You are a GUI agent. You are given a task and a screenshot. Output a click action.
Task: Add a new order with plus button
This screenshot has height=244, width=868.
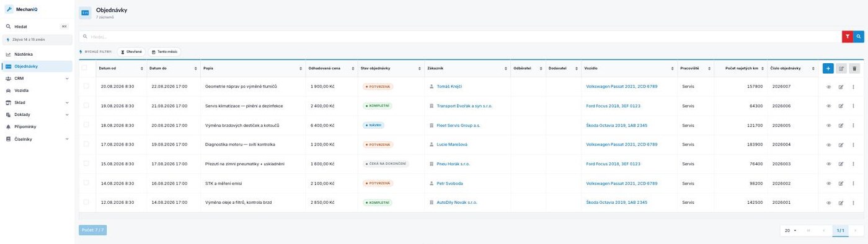coord(828,68)
